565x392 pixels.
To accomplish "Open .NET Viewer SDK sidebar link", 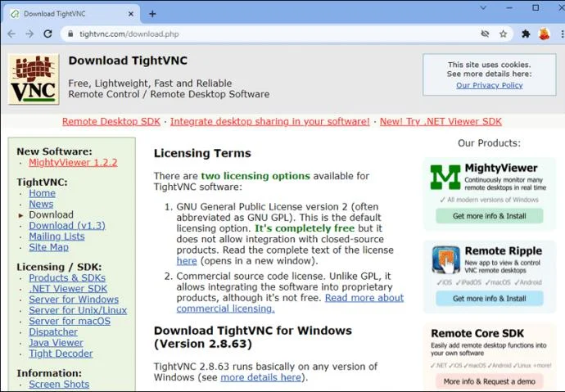I will (x=68, y=289).
